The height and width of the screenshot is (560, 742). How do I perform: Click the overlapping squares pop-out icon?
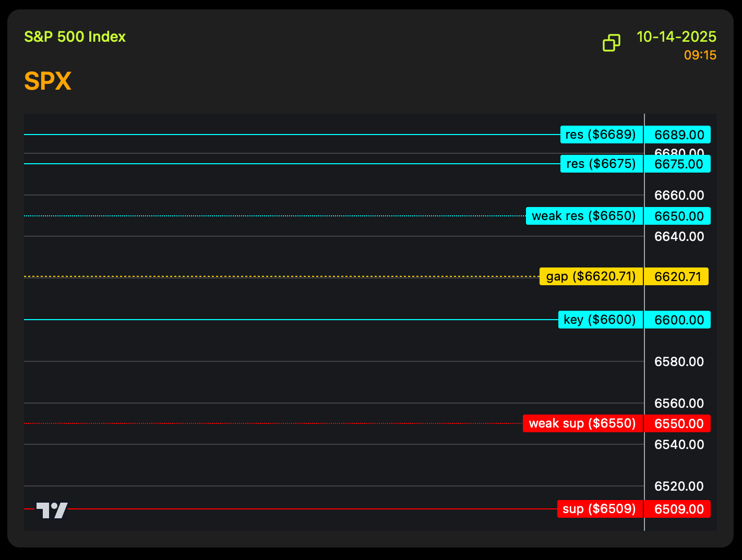click(611, 43)
